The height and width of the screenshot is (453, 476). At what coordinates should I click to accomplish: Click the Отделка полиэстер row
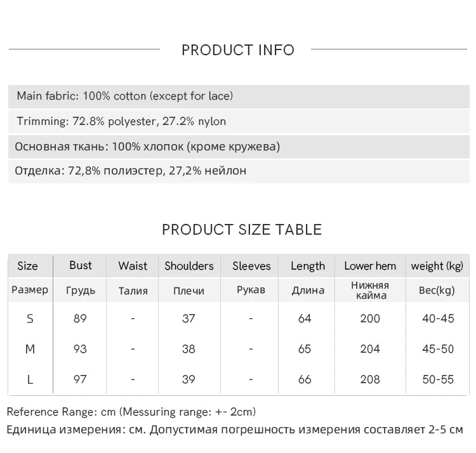(x=239, y=171)
